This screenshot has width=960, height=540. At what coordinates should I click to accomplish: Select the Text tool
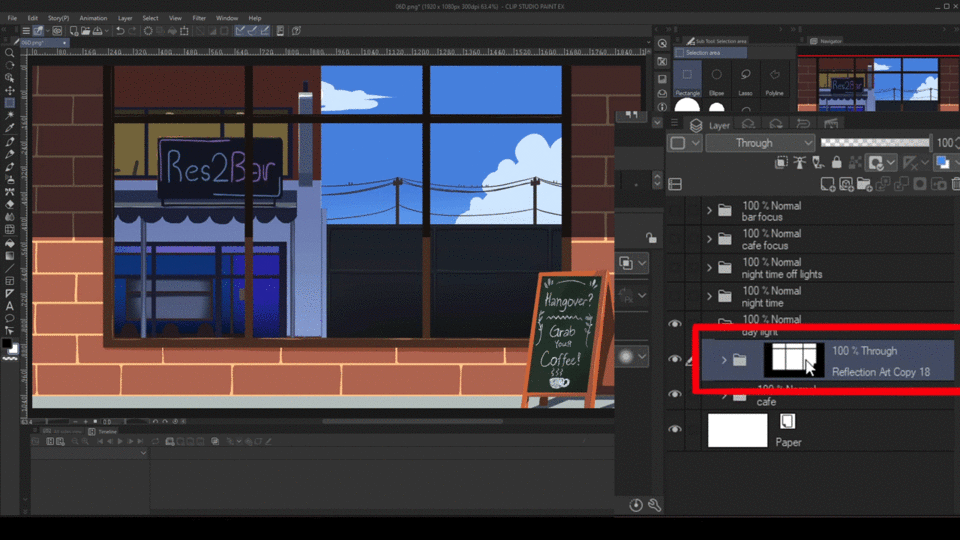pos(10,306)
